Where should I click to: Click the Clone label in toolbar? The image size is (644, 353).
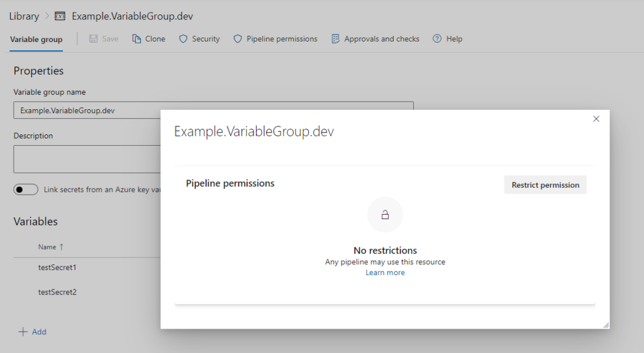pyautogui.click(x=155, y=39)
